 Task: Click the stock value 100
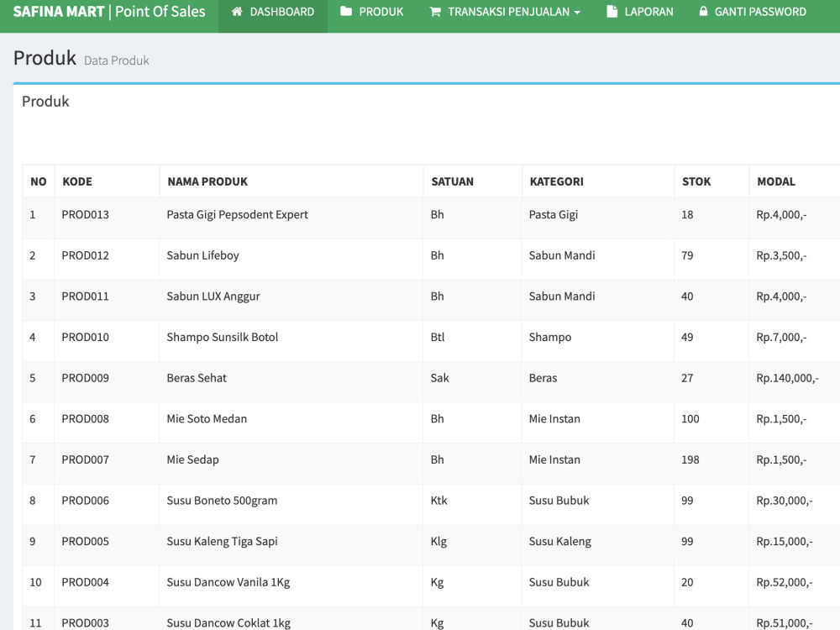tap(690, 419)
